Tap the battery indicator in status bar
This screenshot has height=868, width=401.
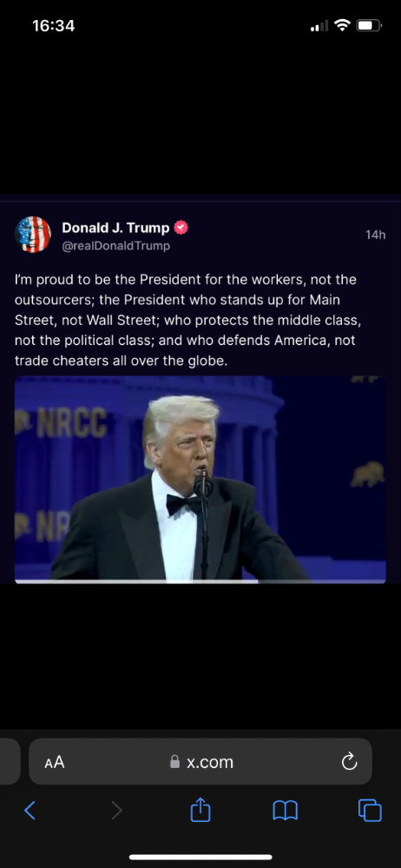(x=369, y=25)
